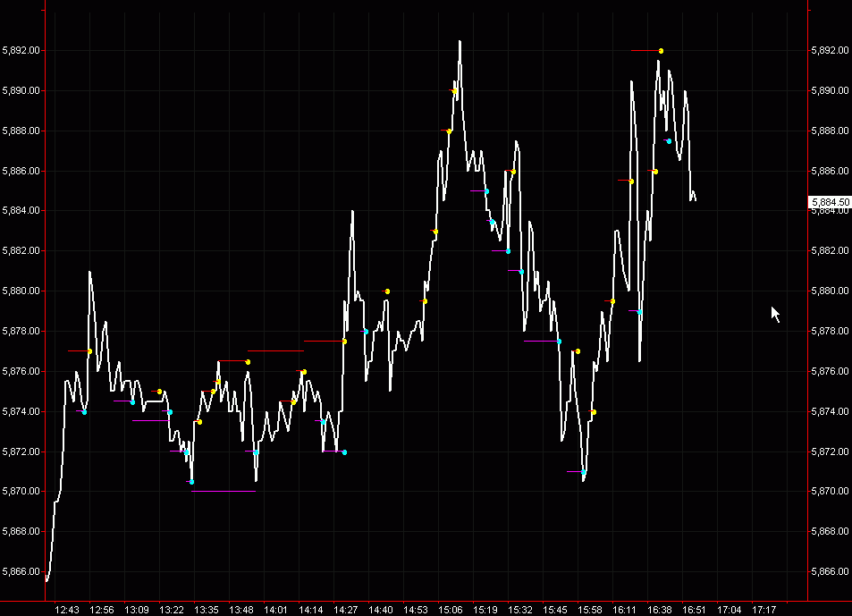The width and height of the screenshot is (852, 616).
Task: Click 5,890.00 on the right price axis
Action: pyautogui.click(x=830, y=90)
